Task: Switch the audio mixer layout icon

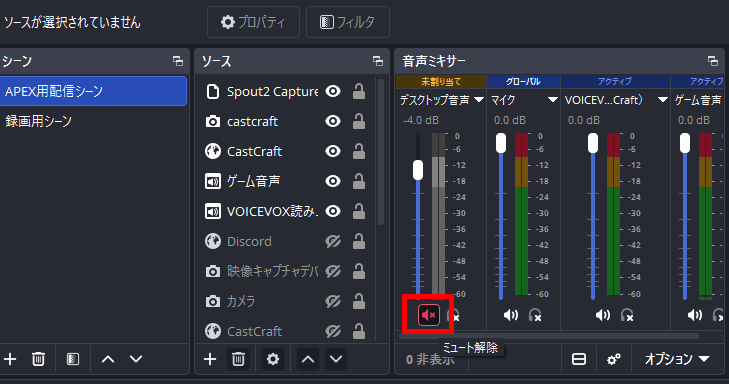Action: pyautogui.click(x=579, y=359)
